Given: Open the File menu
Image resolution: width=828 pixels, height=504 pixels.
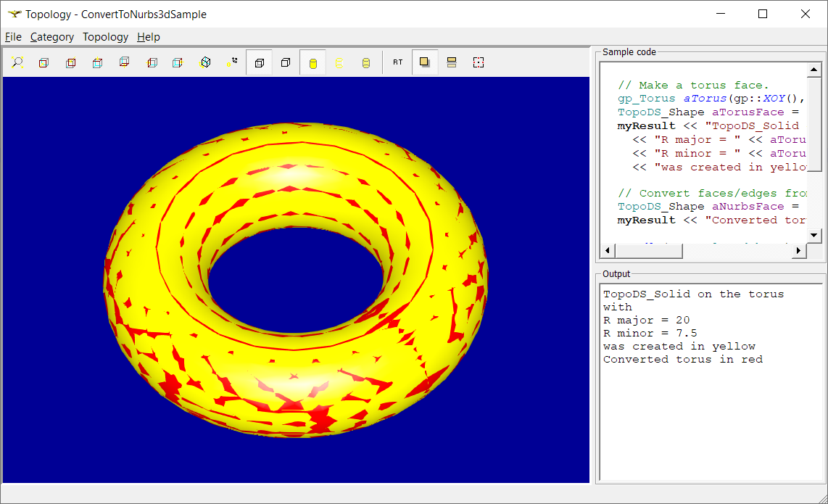Looking at the screenshot, I should coord(13,37).
